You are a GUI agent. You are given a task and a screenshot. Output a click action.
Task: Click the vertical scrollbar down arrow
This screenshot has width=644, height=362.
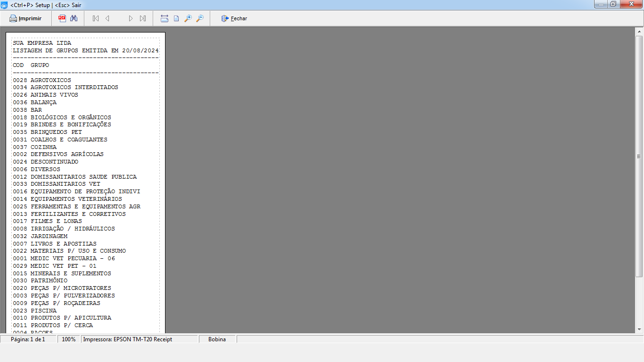(639, 329)
